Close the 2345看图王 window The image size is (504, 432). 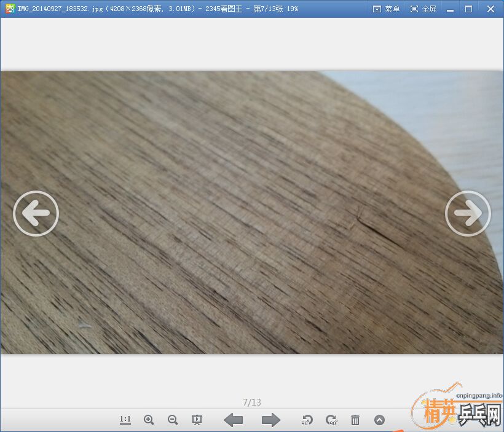click(x=491, y=9)
